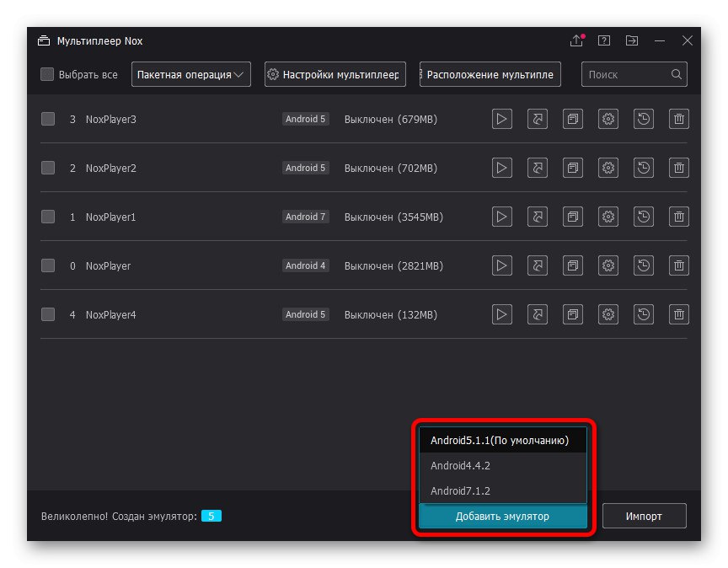Click the created emulator count 5 badge

pos(211,516)
